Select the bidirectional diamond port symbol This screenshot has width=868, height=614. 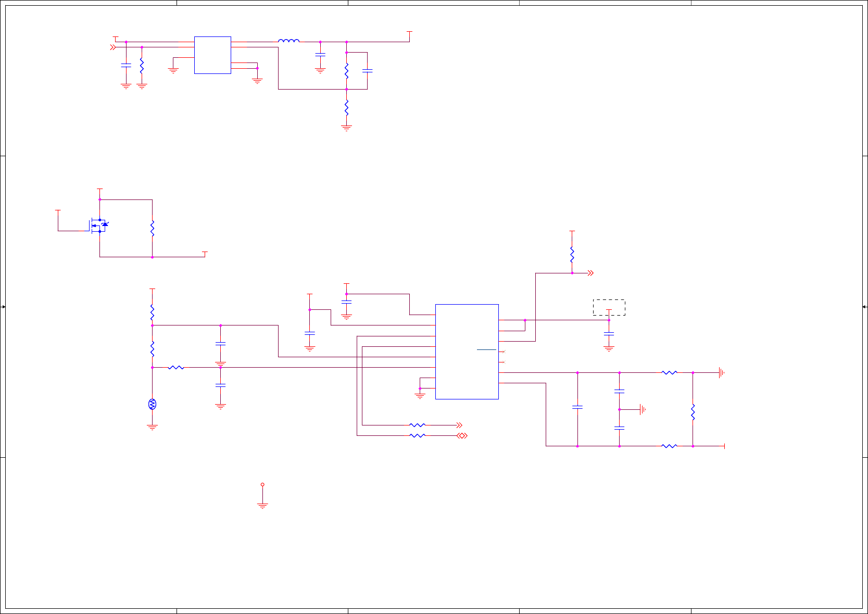pos(462,436)
